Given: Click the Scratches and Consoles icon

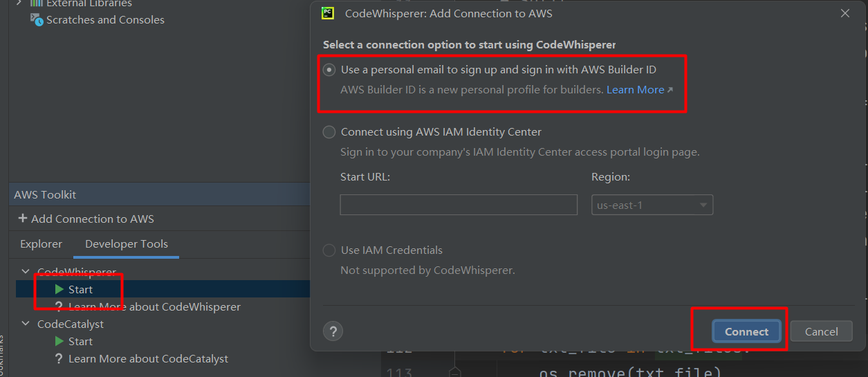Looking at the screenshot, I should [37, 19].
